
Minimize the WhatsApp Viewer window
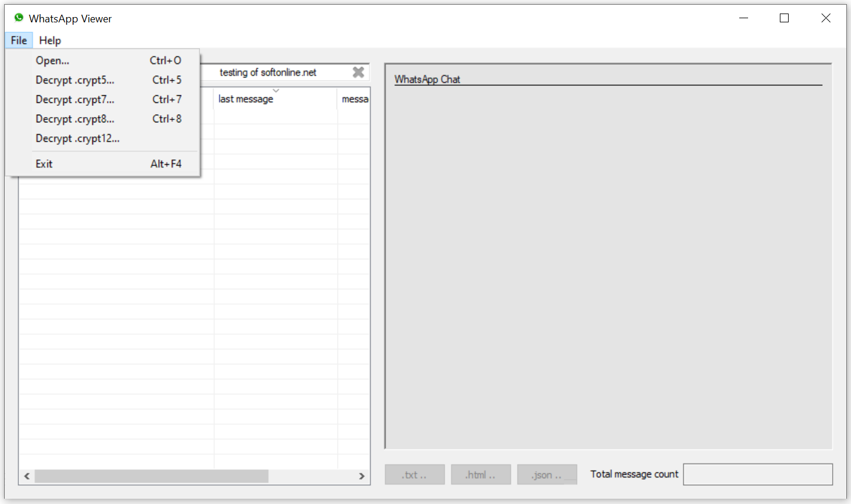743,18
